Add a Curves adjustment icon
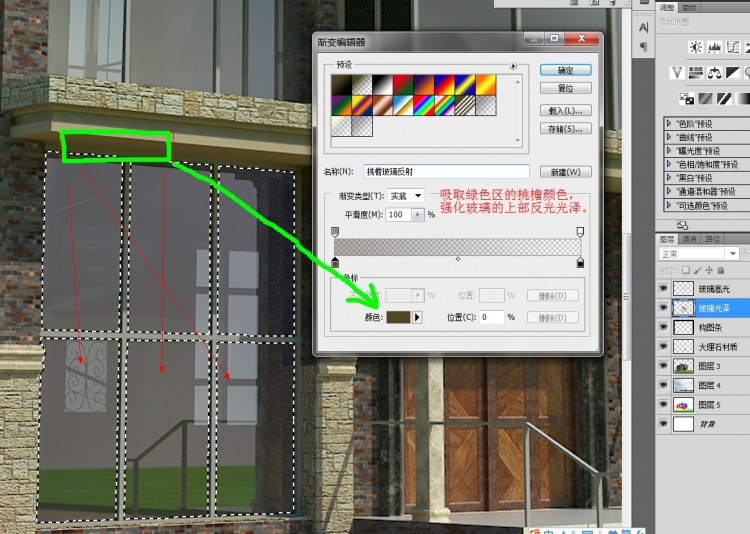 (733, 47)
